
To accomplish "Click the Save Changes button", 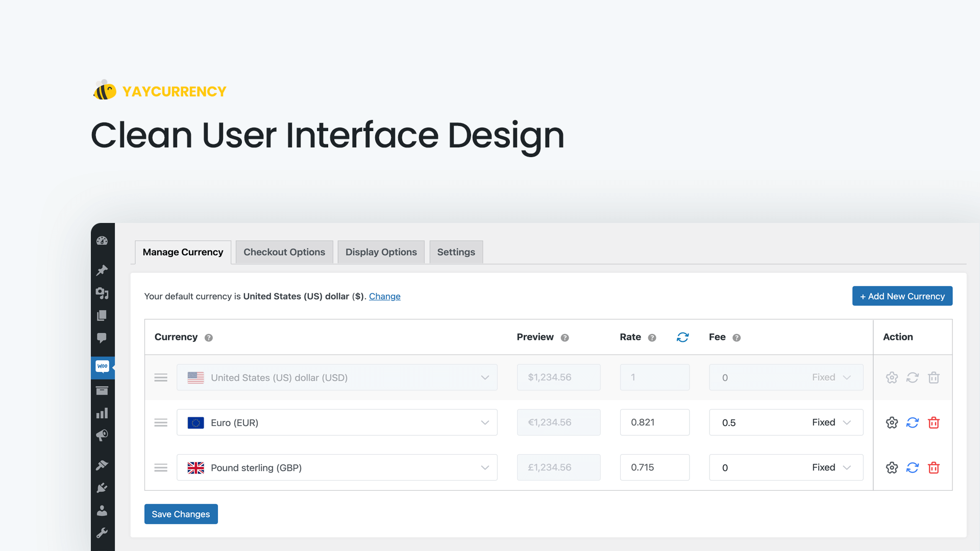I will pyautogui.click(x=181, y=514).
